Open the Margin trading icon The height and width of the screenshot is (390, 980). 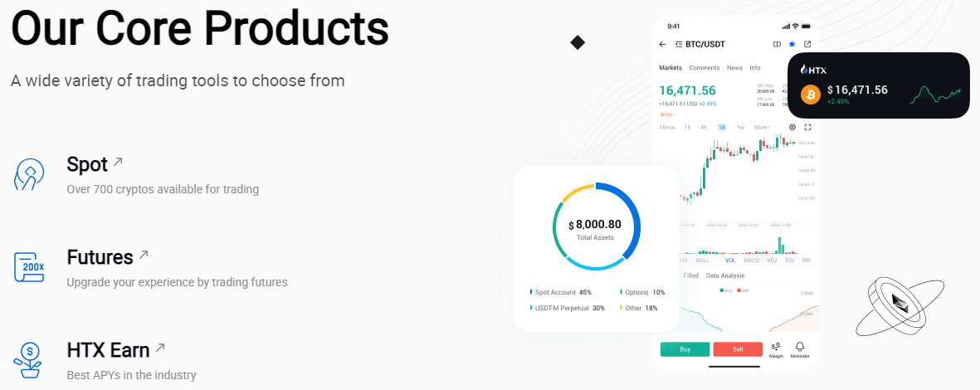point(776,349)
